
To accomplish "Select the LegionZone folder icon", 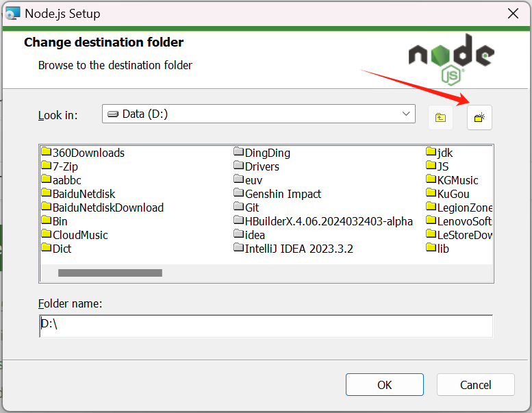I will (x=431, y=206).
